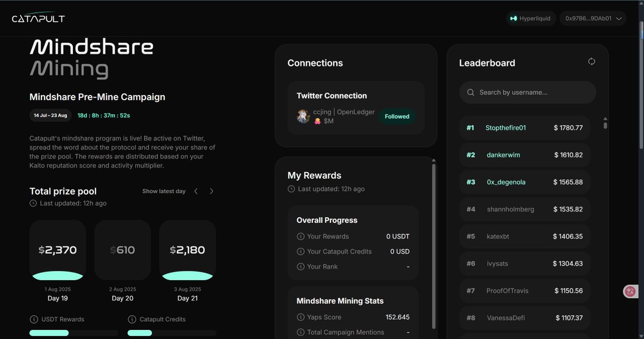Image resolution: width=644 pixels, height=339 pixels.
Task: Click the $ 1565.88 leaderboard amount
Action: tap(568, 182)
